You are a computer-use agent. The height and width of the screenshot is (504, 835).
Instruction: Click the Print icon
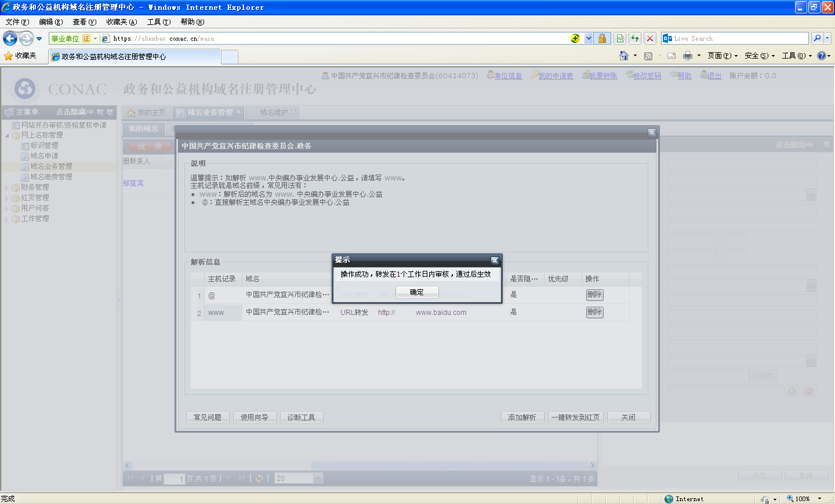688,56
